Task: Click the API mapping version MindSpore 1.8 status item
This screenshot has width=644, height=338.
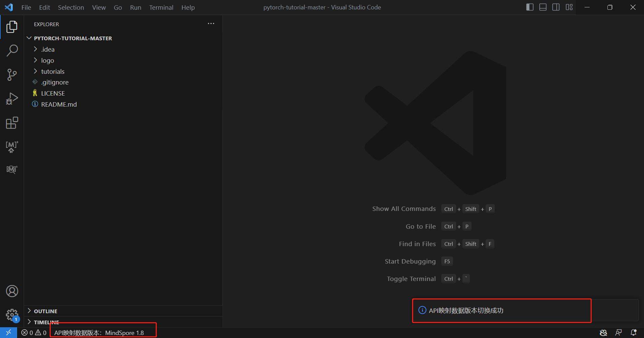Action: (99, 333)
